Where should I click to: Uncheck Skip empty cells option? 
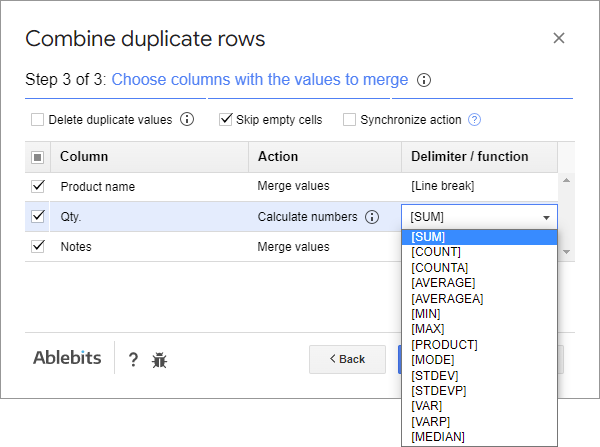tap(226, 120)
